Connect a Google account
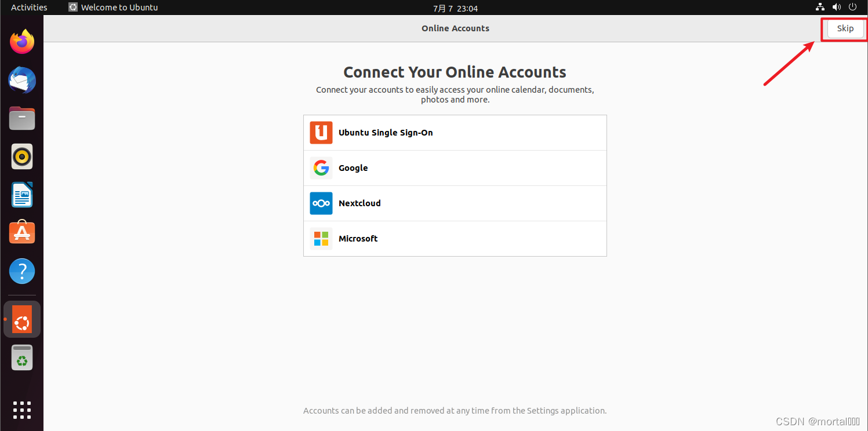868x431 pixels. [x=455, y=168]
